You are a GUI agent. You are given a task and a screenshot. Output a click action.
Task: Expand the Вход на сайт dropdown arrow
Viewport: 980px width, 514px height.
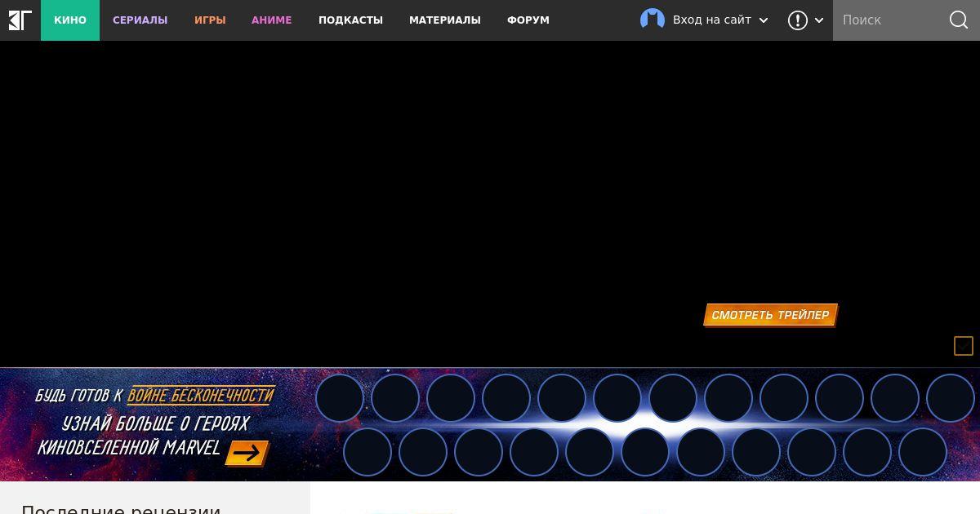(x=764, y=20)
